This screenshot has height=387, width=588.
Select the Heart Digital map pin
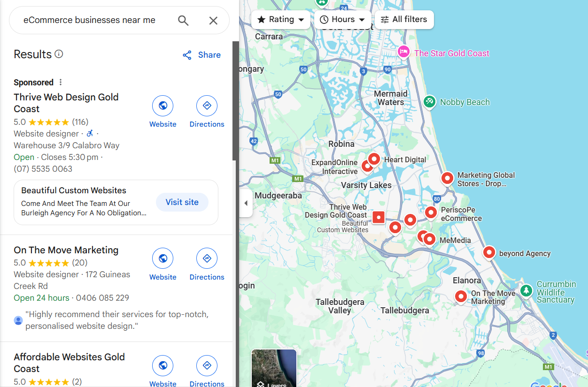(x=374, y=159)
